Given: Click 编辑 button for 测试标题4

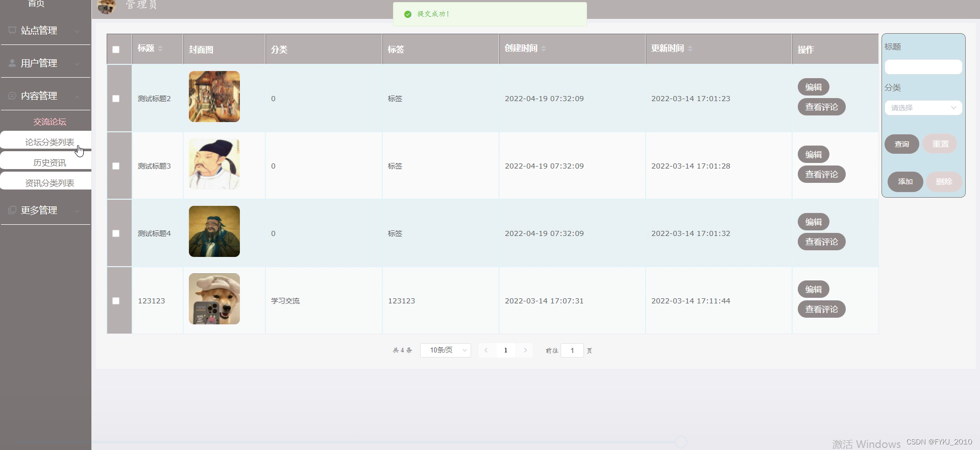Looking at the screenshot, I should (814, 222).
